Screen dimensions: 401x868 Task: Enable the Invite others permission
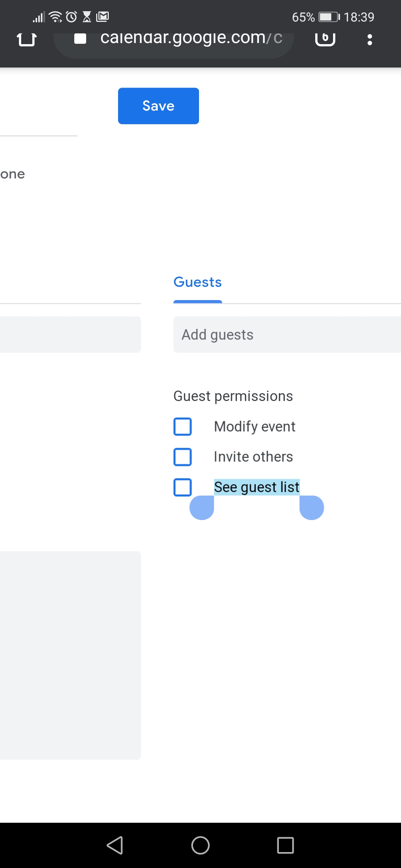tap(182, 457)
